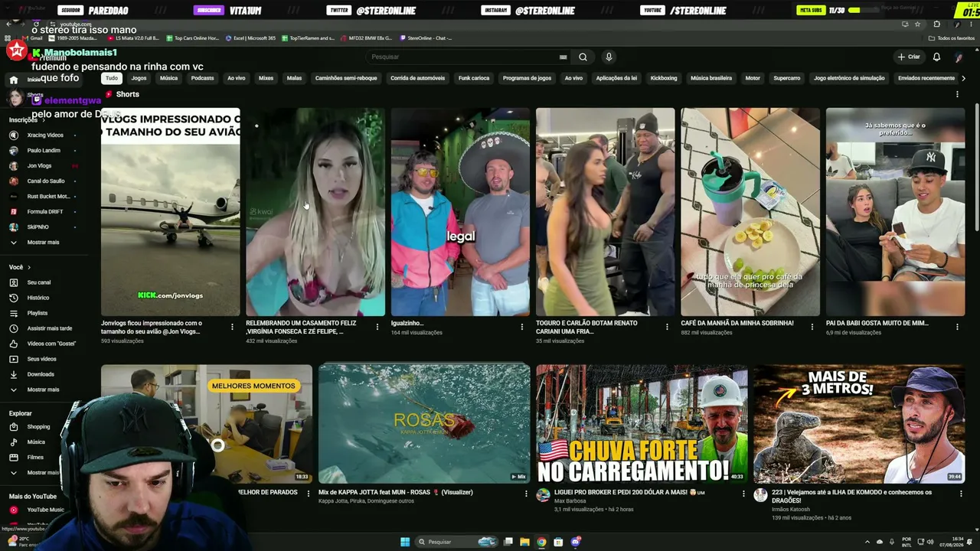Expand Mostrar mais under Inscrições
The width and height of the screenshot is (980, 551).
pos(43,242)
